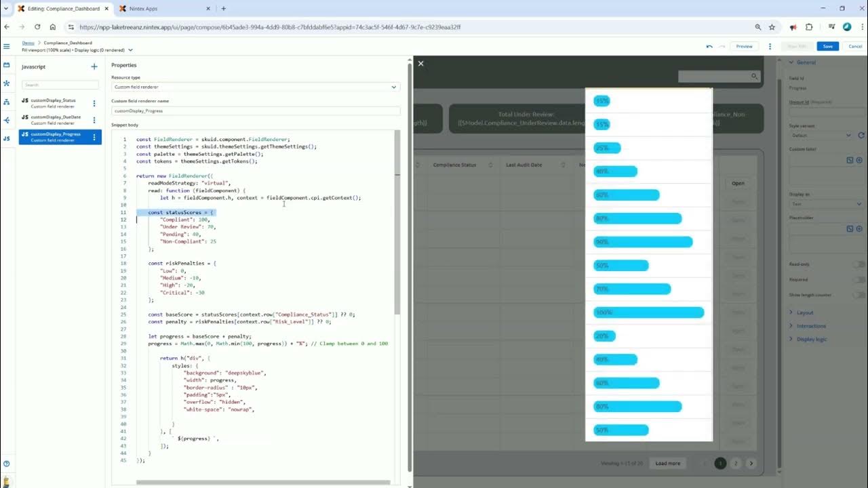Select the JS snippets panel icon
Image resolution: width=868 pixels, height=488 pixels.
coord(7,138)
